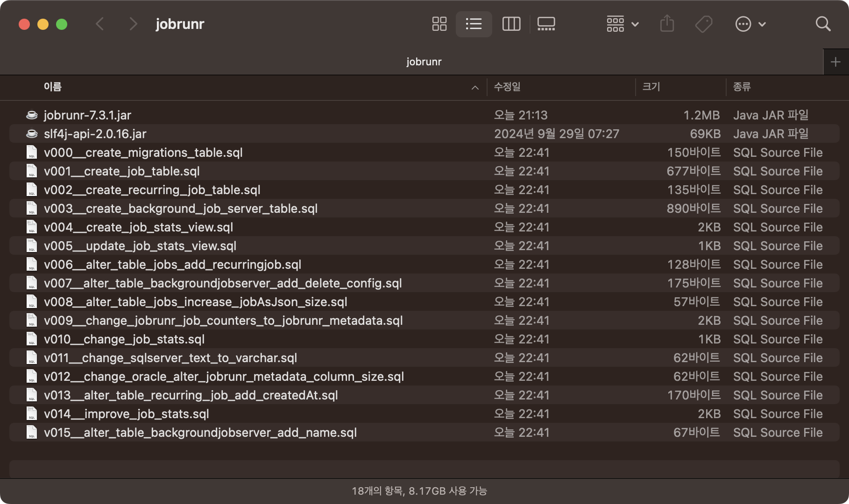Click the v015 backgroundjobserver_add_name file icon
The width and height of the screenshot is (849, 504).
pos(32,432)
